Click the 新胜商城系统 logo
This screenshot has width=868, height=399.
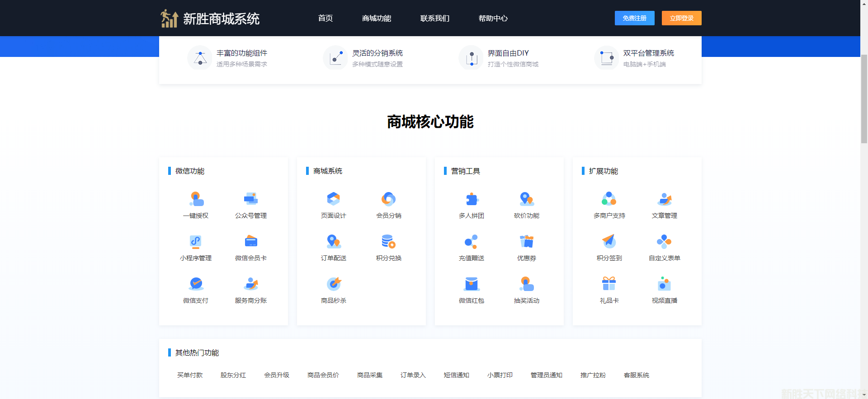click(210, 19)
